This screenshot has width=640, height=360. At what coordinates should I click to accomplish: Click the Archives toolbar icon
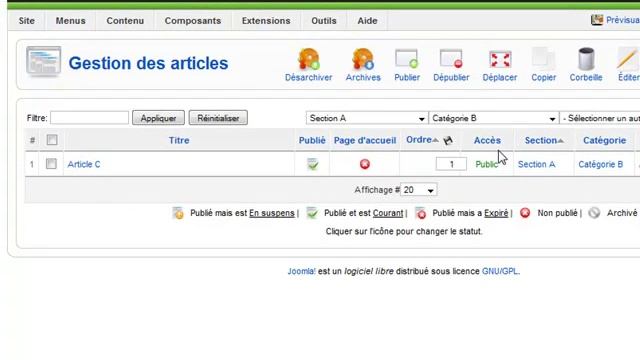(x=363, y=59)
